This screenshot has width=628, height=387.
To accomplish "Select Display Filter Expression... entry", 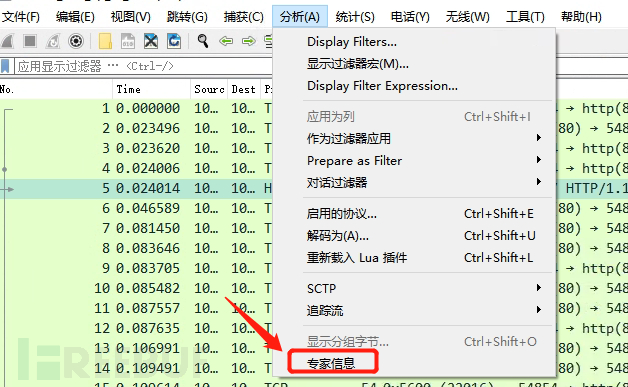I will click(414, 86).
